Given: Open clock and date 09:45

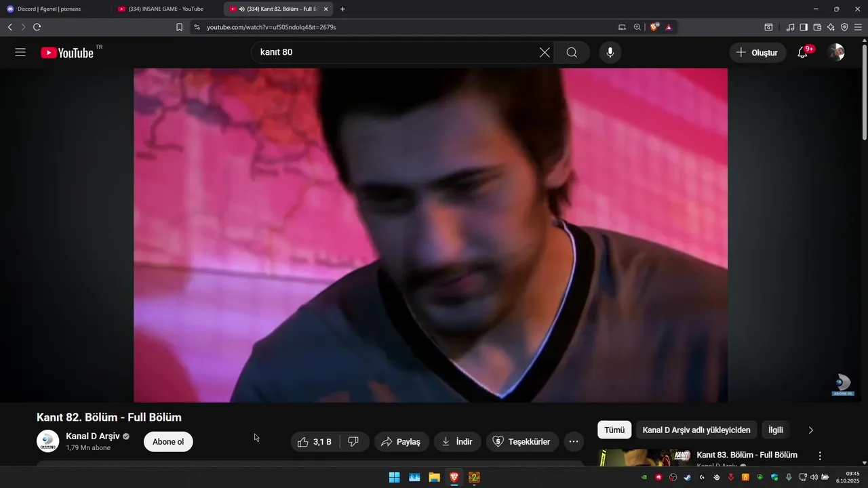Looking at the screenshot, I should click(848, 477).
